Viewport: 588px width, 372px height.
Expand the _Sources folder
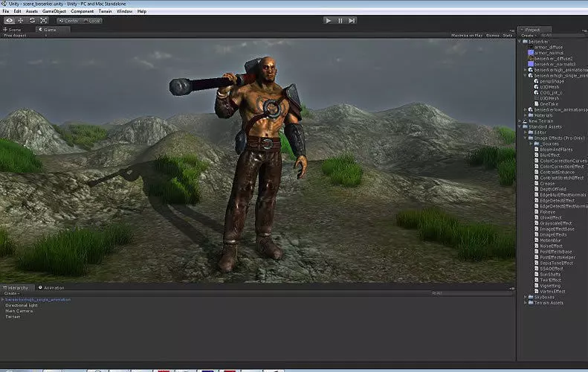tap(531, 144)
